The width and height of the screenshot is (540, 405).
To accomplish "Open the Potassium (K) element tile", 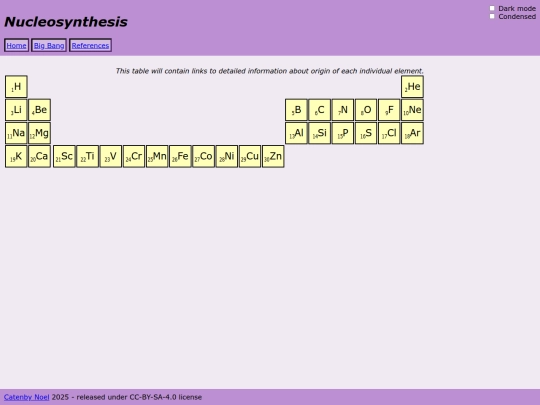I will 16,156.
